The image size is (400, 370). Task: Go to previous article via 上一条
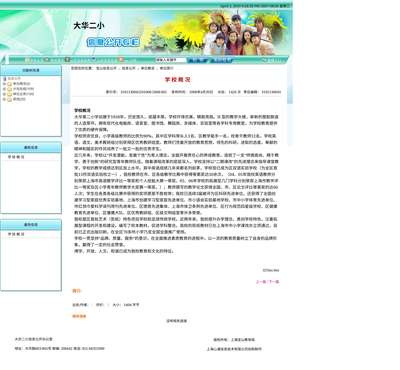pyautogui.click(x=261, y=282)
